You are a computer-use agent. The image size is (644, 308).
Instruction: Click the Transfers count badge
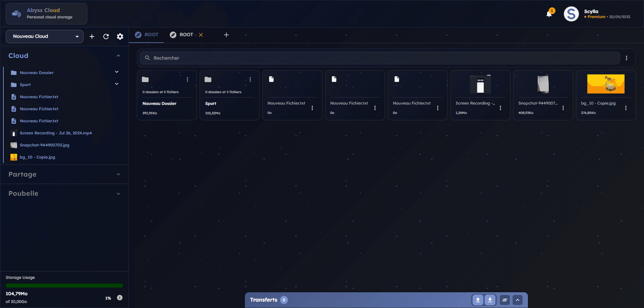tap(284, 300)
